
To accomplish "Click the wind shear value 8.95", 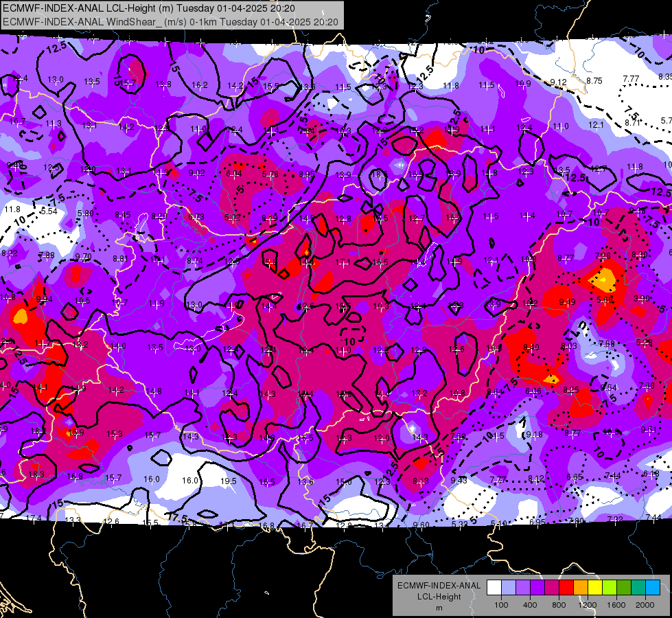I will tap(307, 174).
